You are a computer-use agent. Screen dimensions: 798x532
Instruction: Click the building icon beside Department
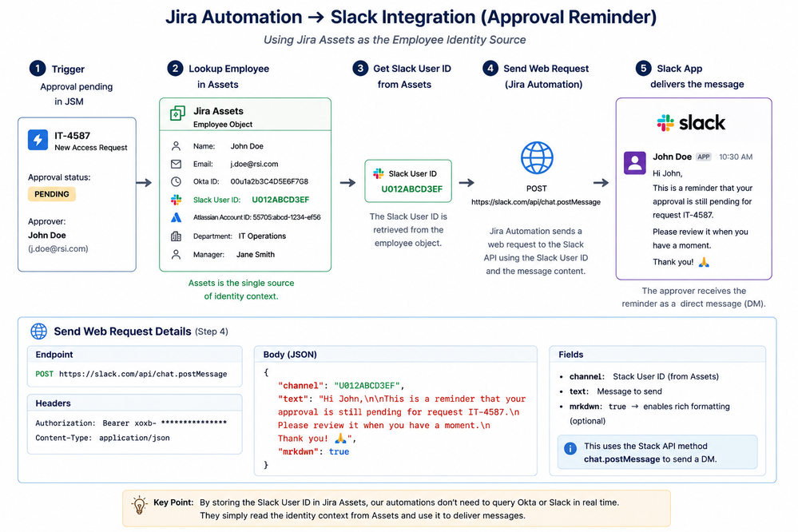coord(176,236)
